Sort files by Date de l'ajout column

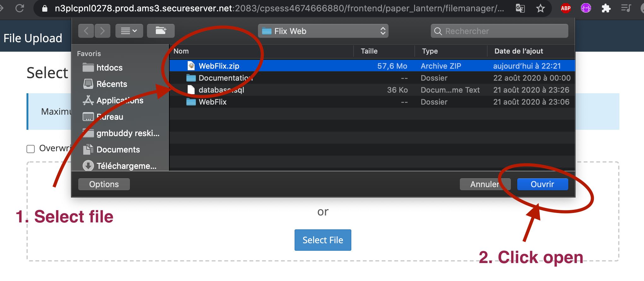pyautogui.click(x=518, y=51)
